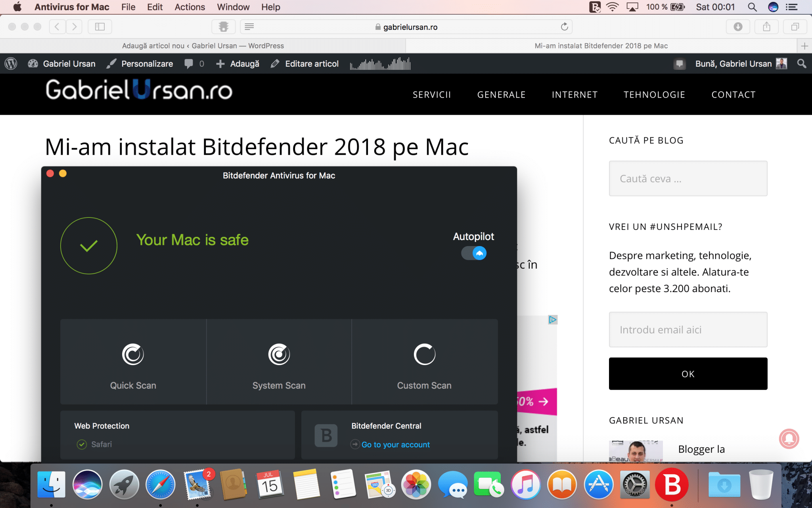Screen dimensions: 812x508
Task: Go back in Safari
Action: [57, 27]
